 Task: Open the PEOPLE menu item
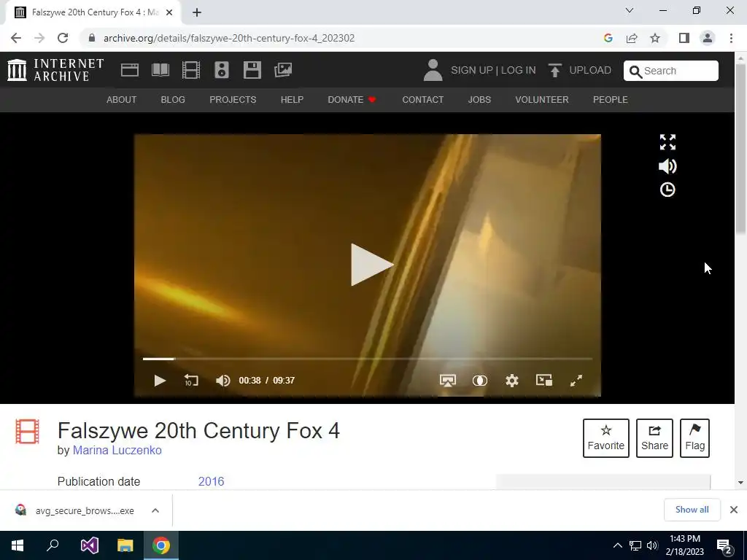click(611, 99)
